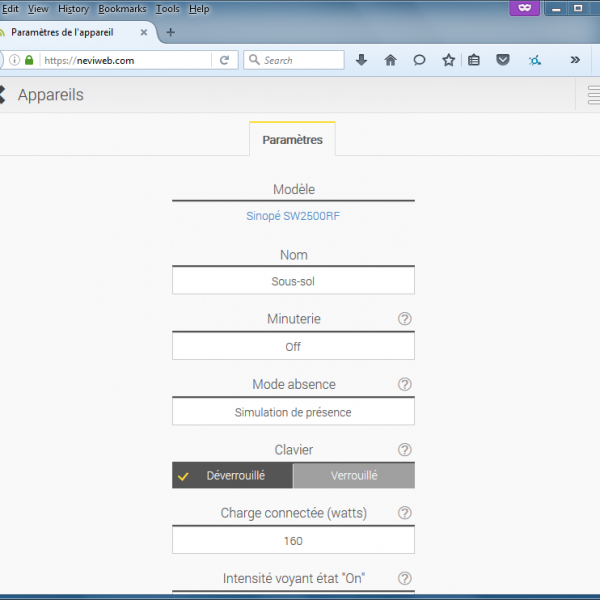Bookmark this page with the star icon
The image size is (600, 600).
[x=448, y=60]
